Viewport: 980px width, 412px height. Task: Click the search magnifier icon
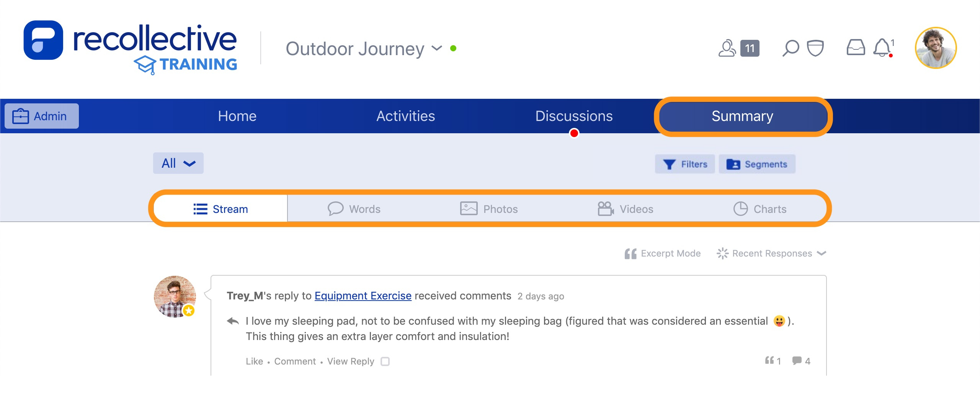(x=791, y=48)
